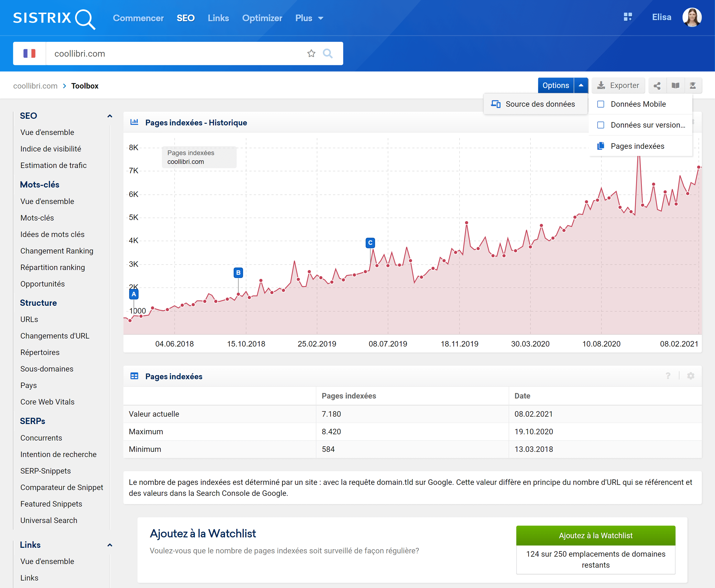
Task: Click the Options button
Action: [556, 85]
